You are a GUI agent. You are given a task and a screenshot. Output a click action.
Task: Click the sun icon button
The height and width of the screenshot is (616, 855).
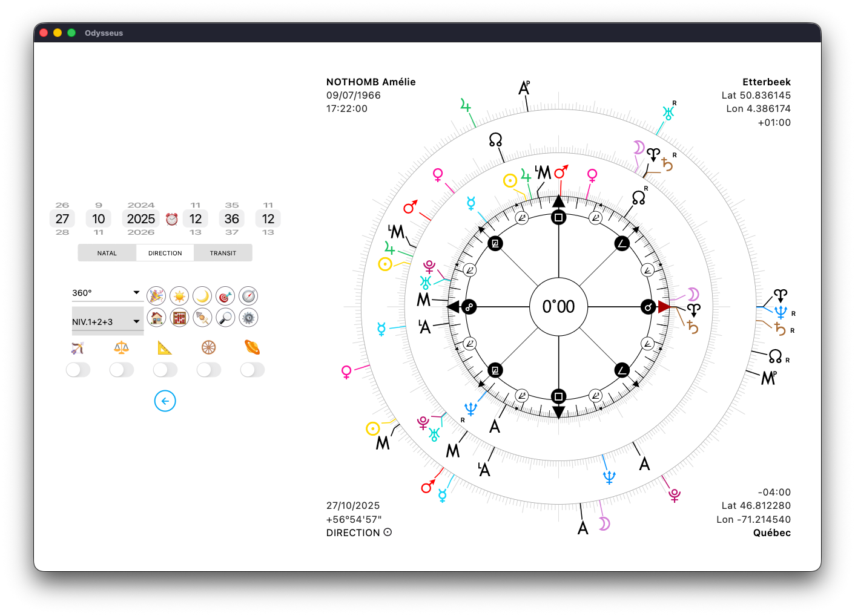click(x=179, y=296)
